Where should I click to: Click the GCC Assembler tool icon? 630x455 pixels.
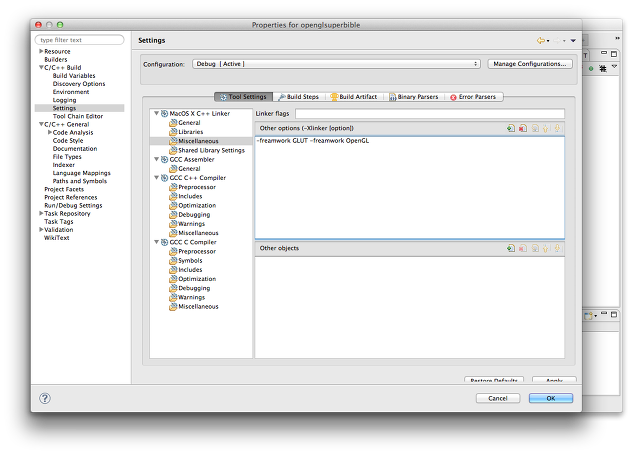[x=164, y=160]
